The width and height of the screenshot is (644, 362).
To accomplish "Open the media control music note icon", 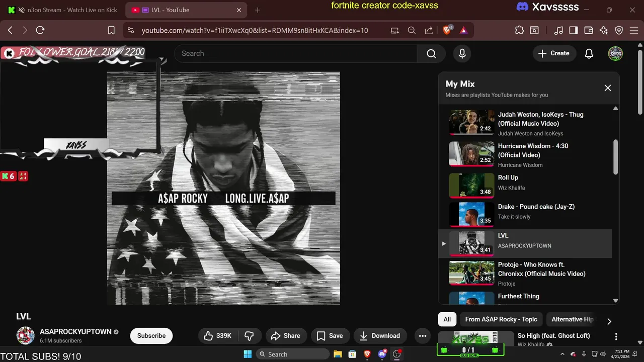I will 558,30.
